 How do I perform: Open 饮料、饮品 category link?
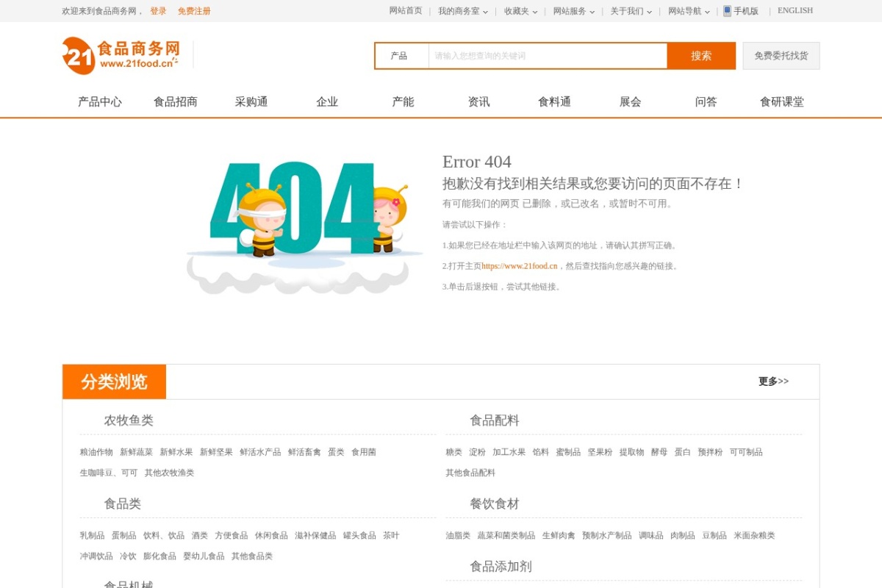coord(164,535)
